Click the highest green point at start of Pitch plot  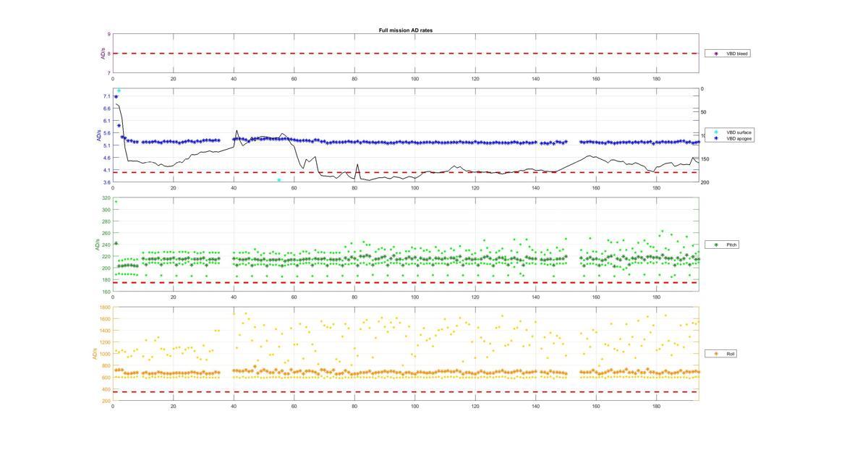pos(116,201)
